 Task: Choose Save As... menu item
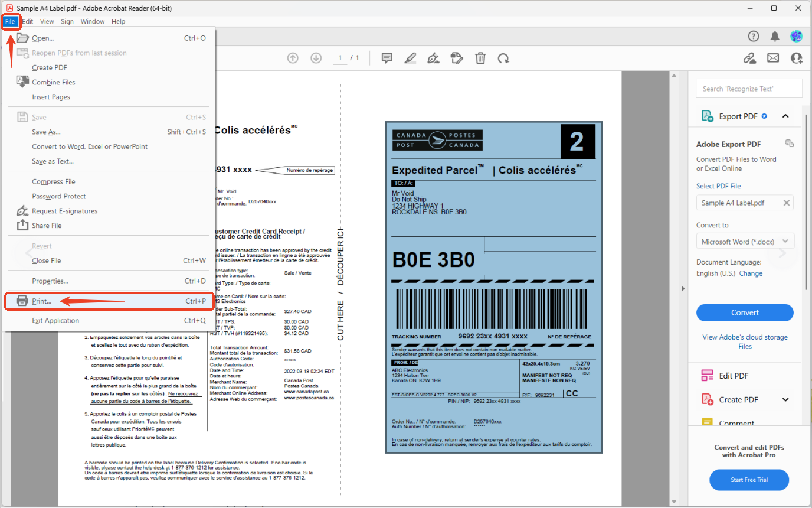109,132
